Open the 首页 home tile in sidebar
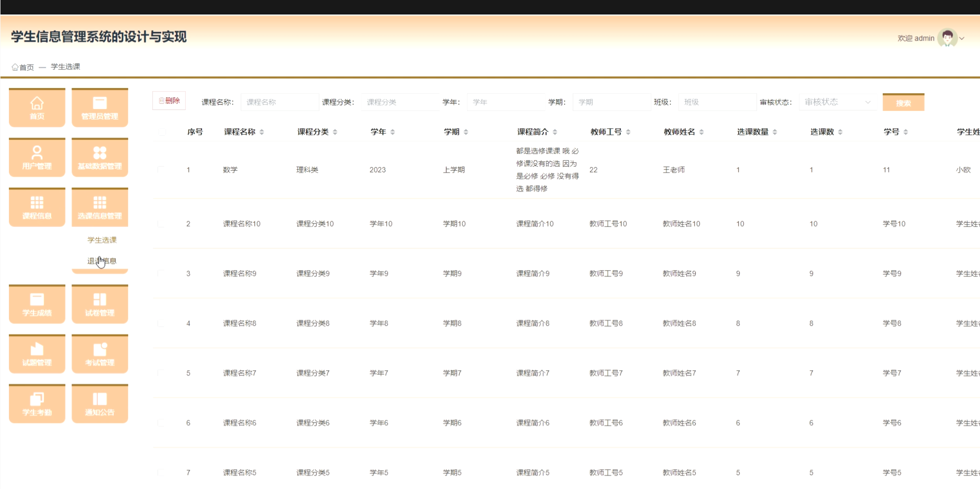 click(37, 108)
